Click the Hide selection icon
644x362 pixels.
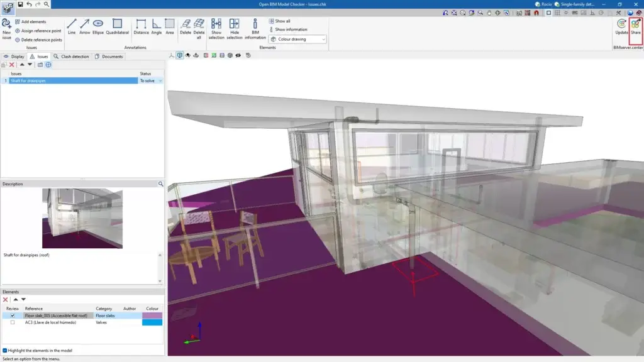(235, 25)
